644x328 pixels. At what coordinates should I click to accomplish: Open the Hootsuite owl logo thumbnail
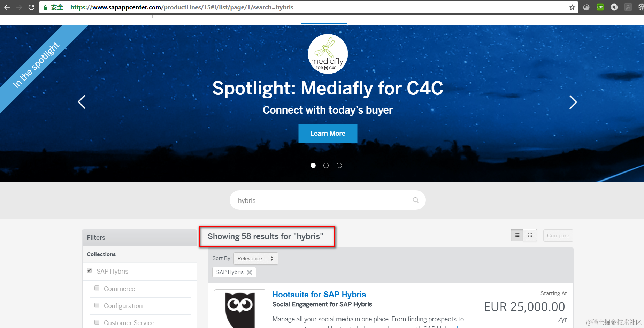(240, 309)
